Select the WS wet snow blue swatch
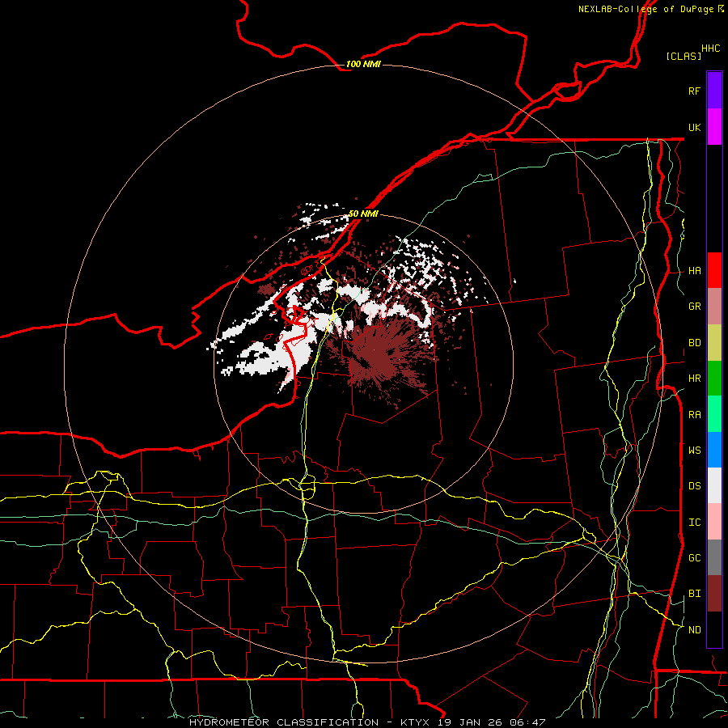 coord(714,450)
